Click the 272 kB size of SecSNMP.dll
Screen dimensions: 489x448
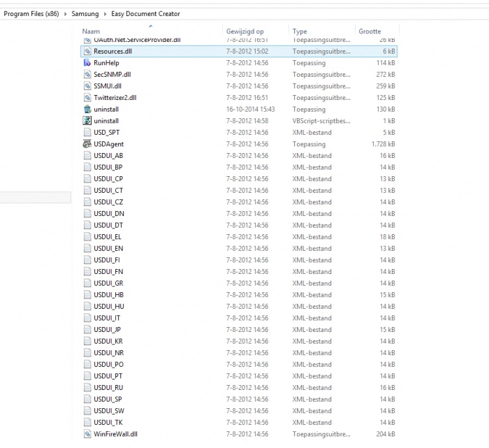(386, 74)
